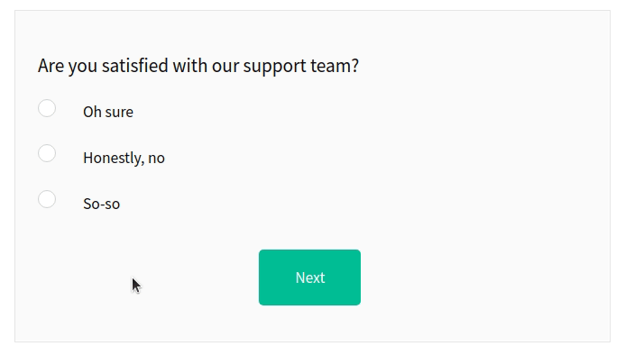The image size is (625, 364).
Task: Click the 'Honestly, no' label text
Action: (x=124, y=158)
